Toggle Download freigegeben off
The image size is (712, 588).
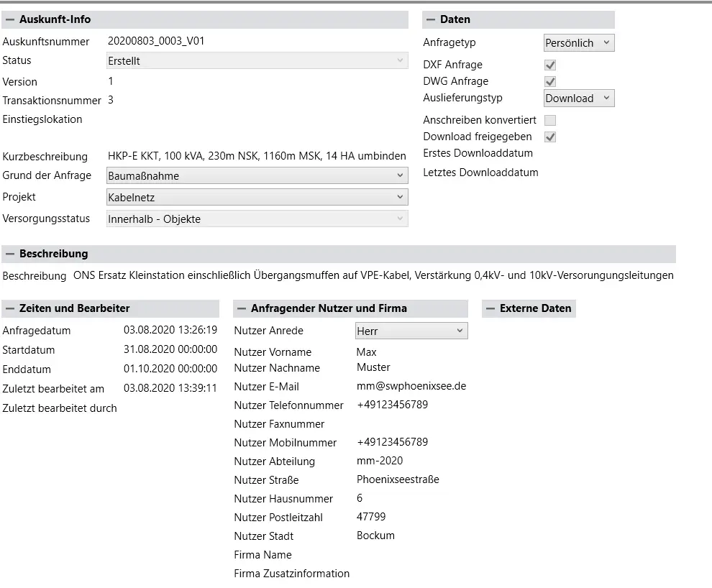point(549,136)
